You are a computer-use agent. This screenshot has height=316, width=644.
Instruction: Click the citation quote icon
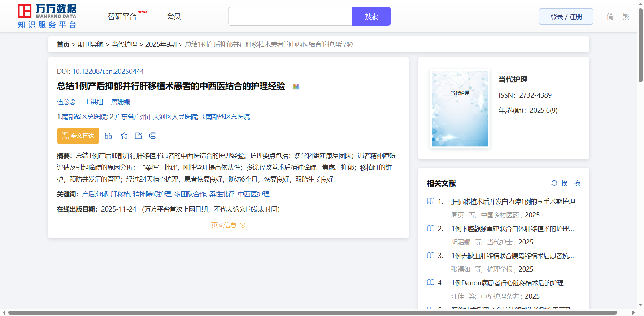108,136
